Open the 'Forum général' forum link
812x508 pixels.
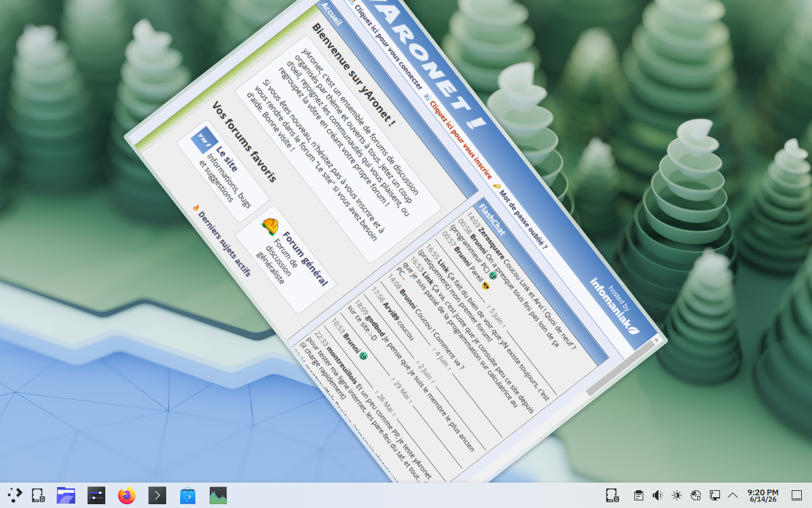coord(305,258)
